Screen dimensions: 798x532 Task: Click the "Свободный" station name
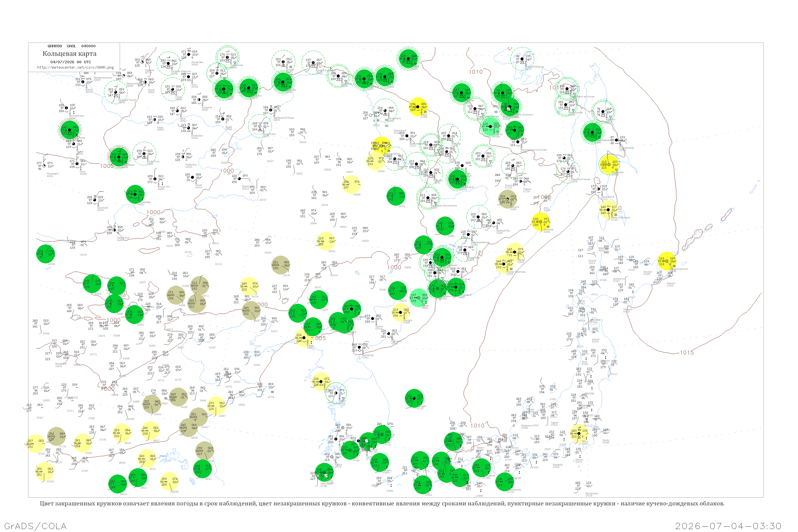pyautogui.click(x=400, y=131)
